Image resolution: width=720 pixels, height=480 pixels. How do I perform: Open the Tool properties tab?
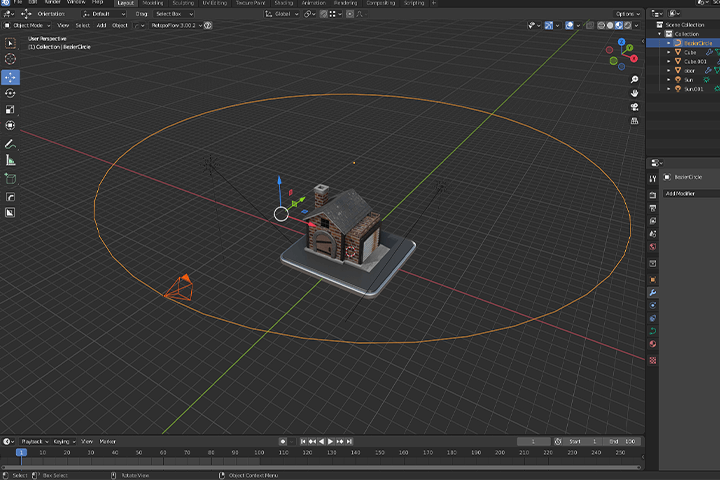(652, 179)
